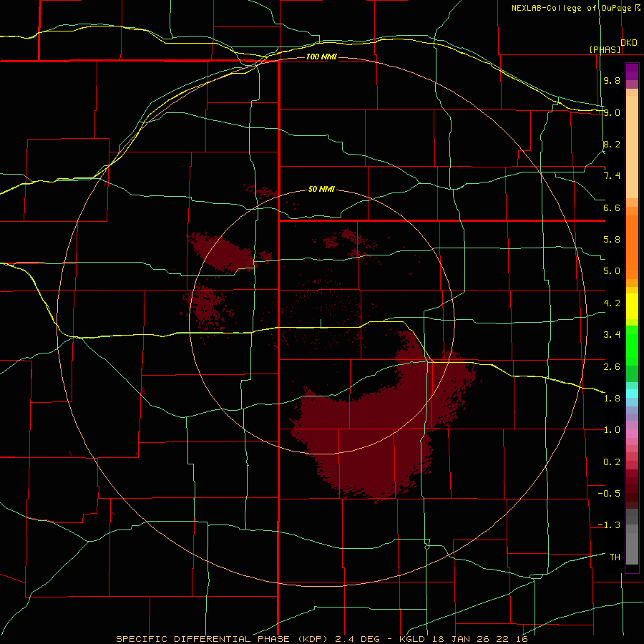Click the 9.8 color scale value

tap(612, 80)
